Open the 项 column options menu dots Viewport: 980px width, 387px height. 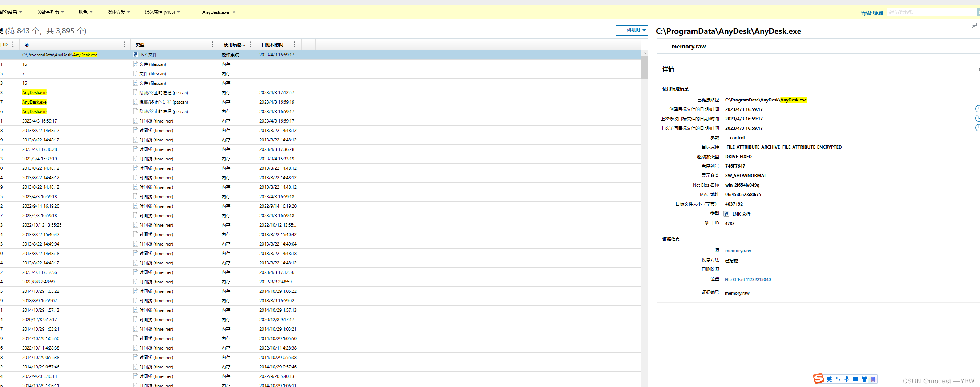point(124,45)
